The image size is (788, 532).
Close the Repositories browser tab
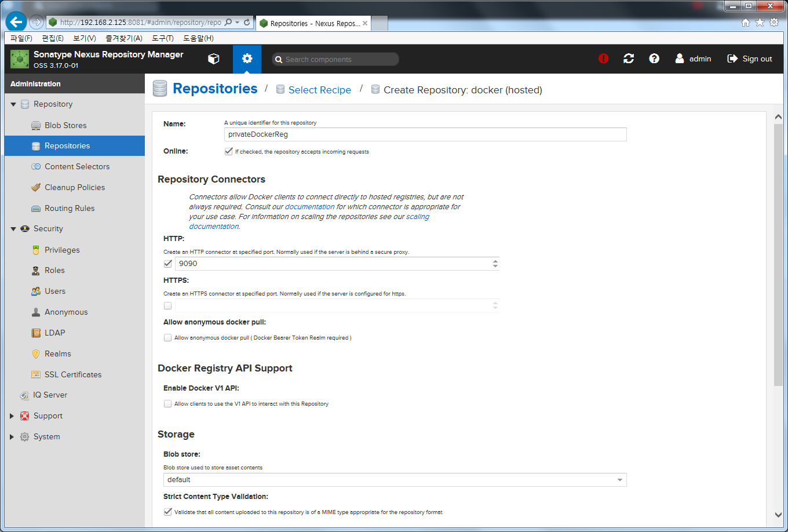click(365, 23)
